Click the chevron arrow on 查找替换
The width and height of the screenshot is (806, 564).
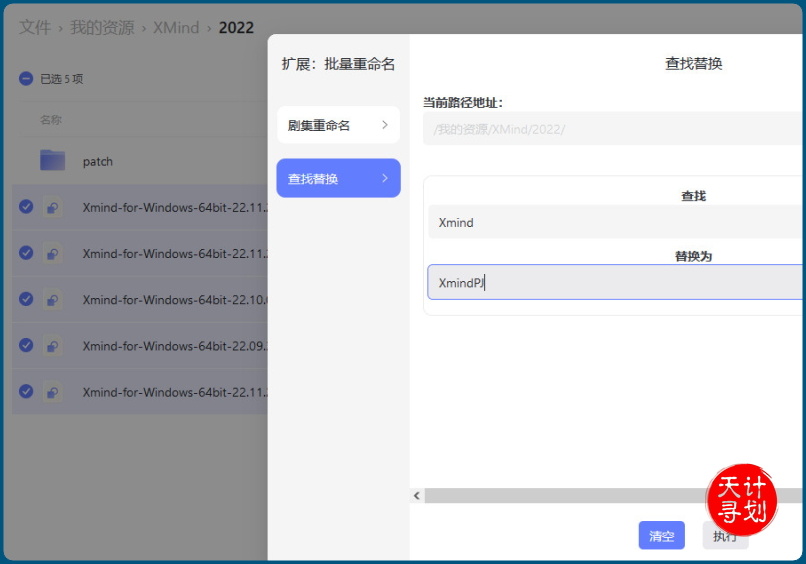pos(385,179)
